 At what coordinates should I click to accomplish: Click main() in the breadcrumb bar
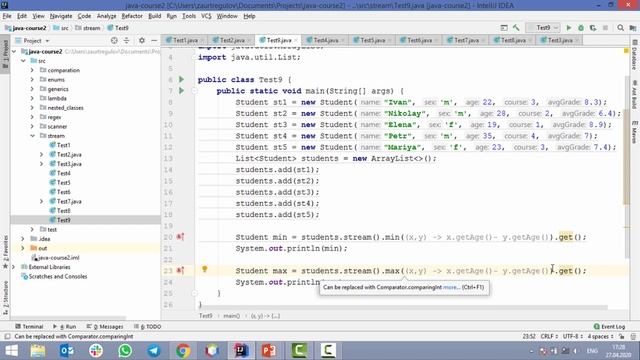pos(231,316)
